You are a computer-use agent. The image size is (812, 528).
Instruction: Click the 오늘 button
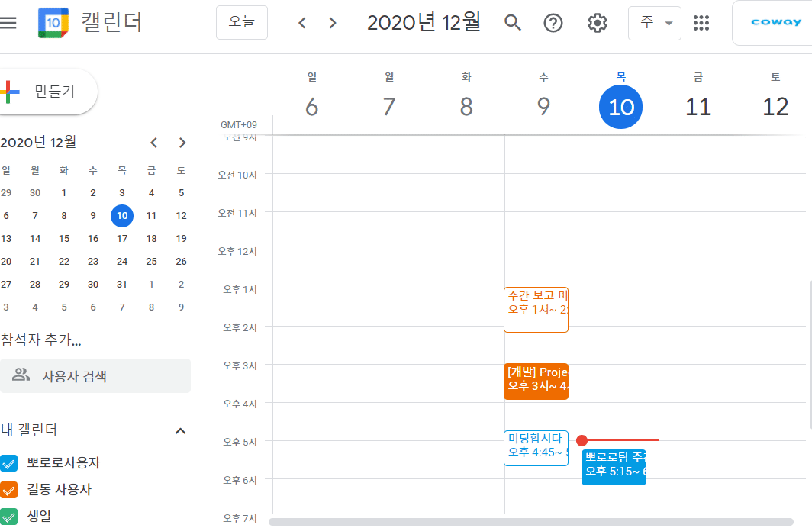tap(242, 23)
